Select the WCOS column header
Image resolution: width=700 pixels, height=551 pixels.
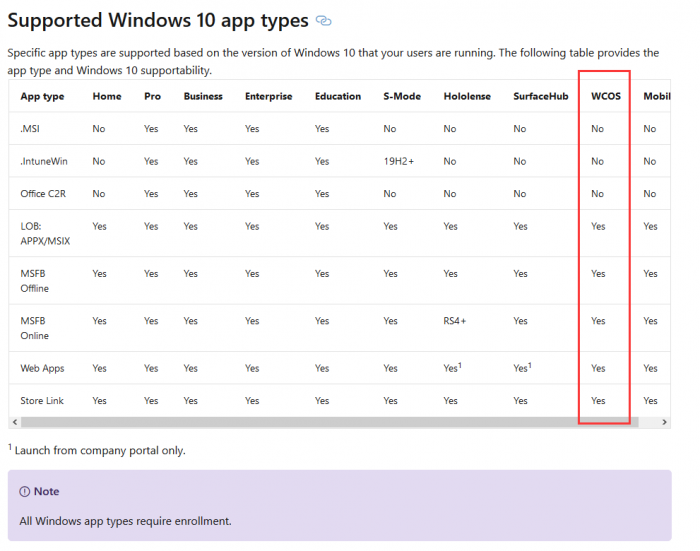pos(604,96)
